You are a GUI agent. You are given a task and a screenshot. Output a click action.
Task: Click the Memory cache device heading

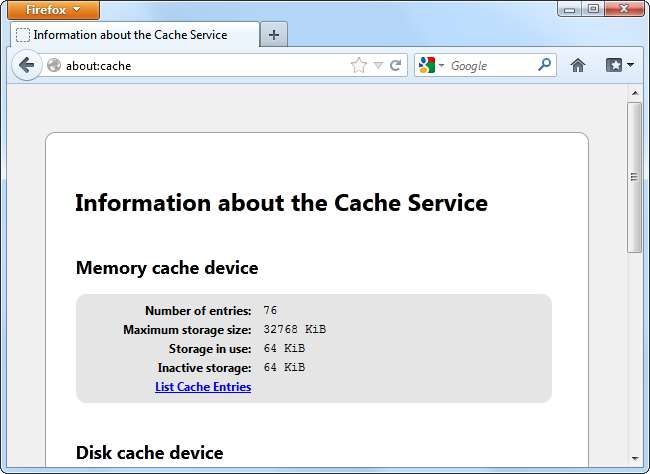[x=167, y=268]
